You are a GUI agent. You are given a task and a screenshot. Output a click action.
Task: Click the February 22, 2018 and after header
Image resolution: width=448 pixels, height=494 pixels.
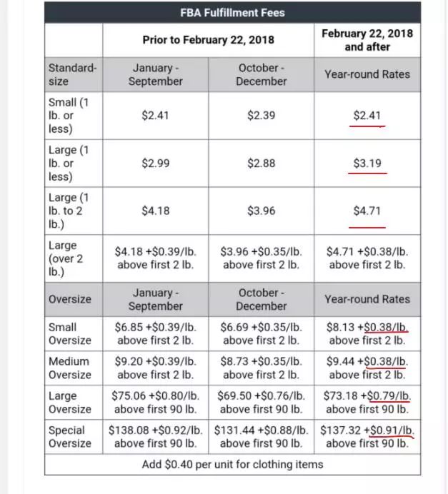pyautogui.click(x=367, y=40)
